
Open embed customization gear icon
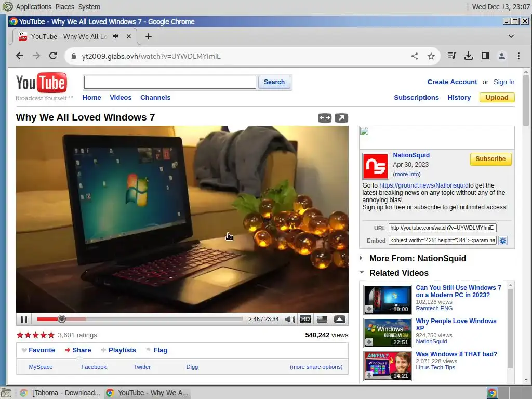point(503,241)
